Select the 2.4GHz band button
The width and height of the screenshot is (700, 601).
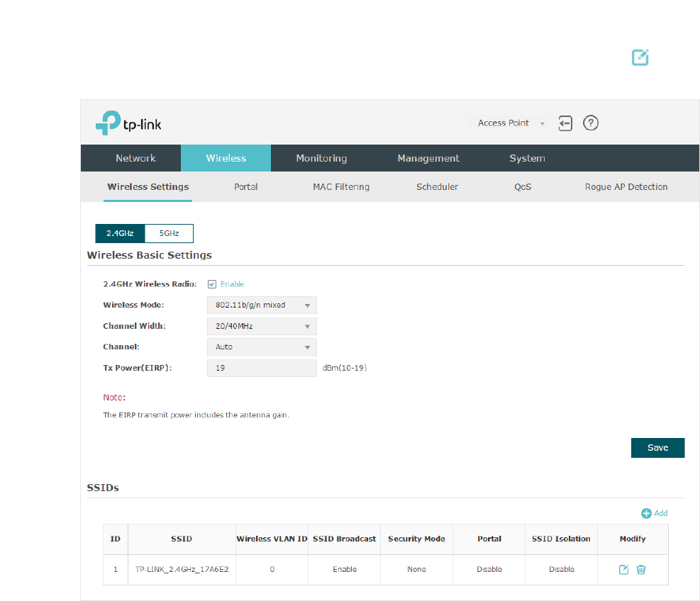click(120, 233)
